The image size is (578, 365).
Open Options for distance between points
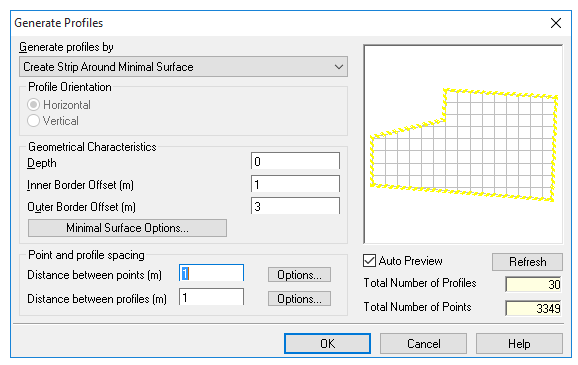[299, 275]
